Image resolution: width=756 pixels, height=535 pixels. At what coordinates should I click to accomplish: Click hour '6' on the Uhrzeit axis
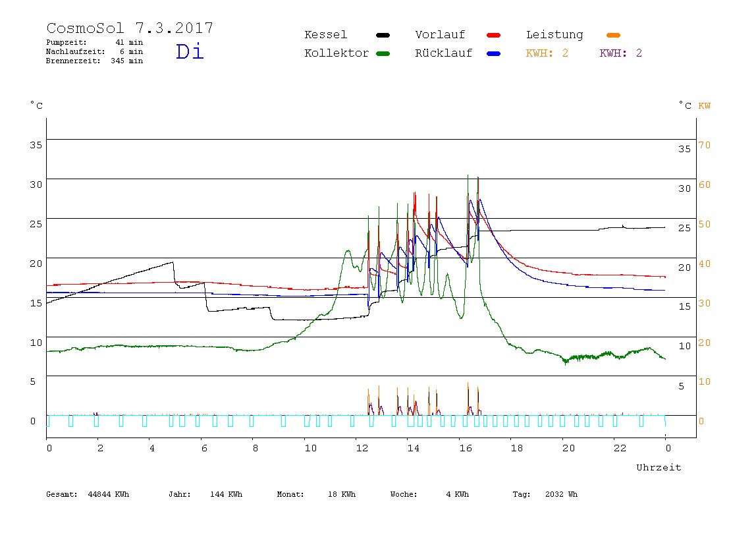click(x=204, y=448)
